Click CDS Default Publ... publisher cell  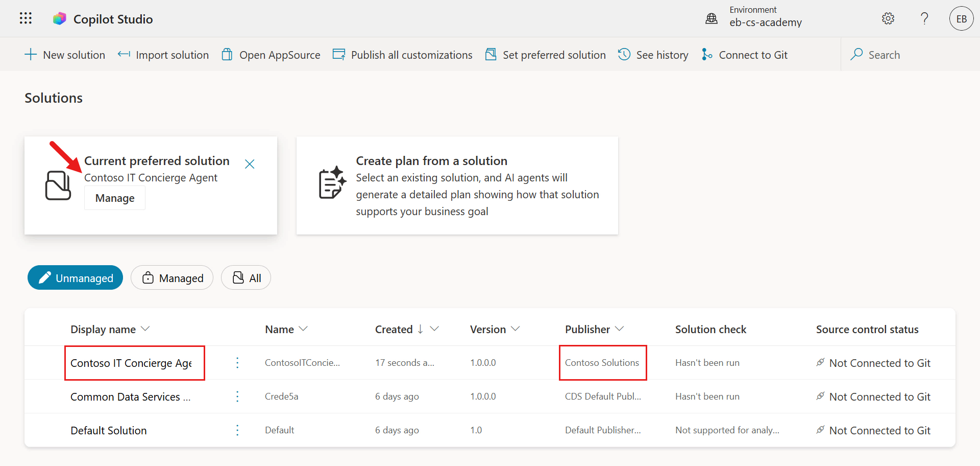tap(603, 397)
